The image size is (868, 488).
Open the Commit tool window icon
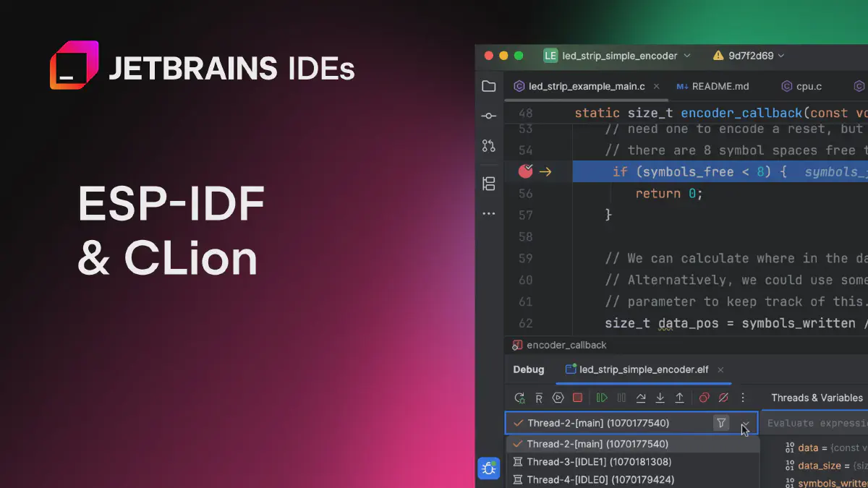(x=489, y=116)
